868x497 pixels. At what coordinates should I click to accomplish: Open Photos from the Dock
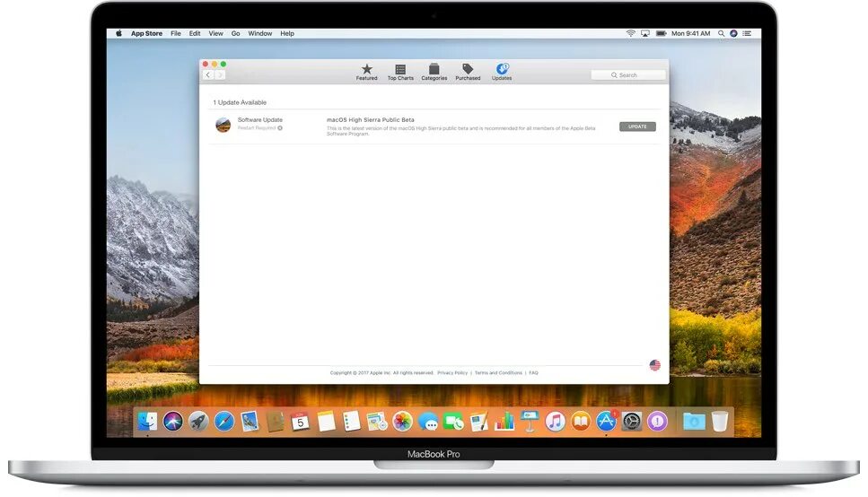[402, 421]
